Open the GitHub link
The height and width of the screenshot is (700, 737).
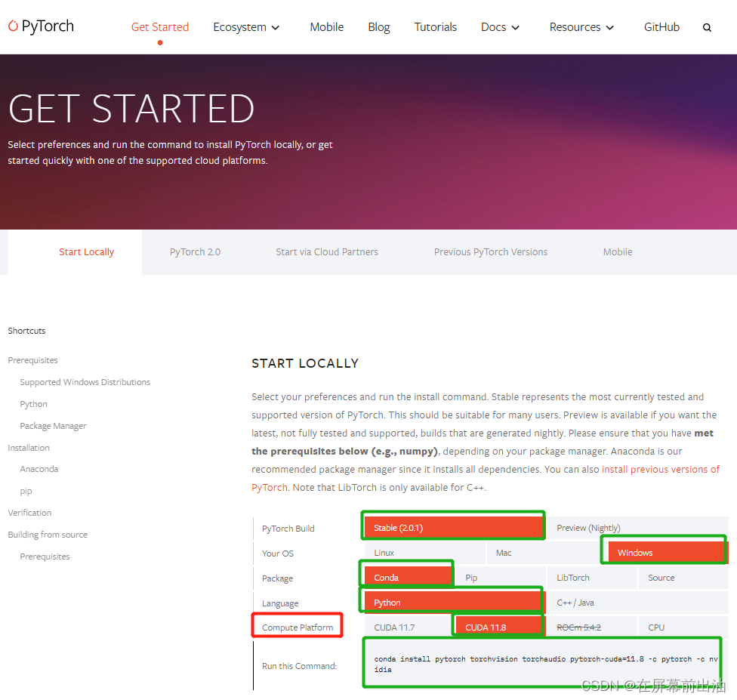(x=661, y=27)
